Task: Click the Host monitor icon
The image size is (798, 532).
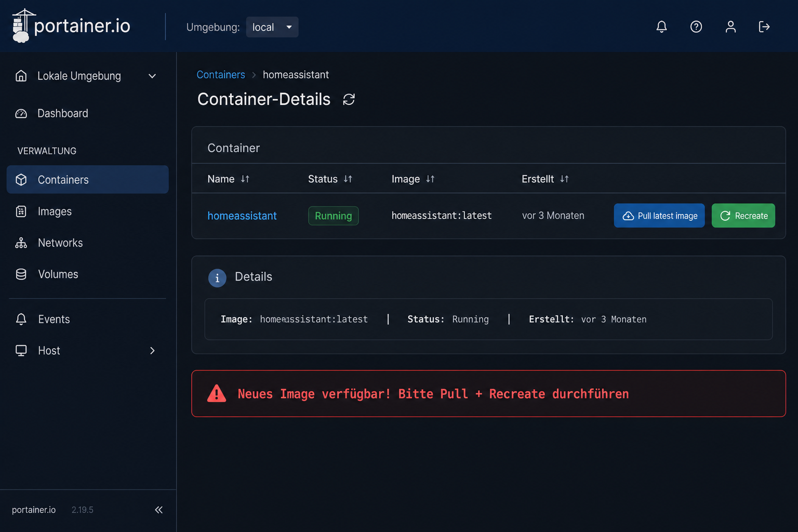Action: (x=21, y=351)
